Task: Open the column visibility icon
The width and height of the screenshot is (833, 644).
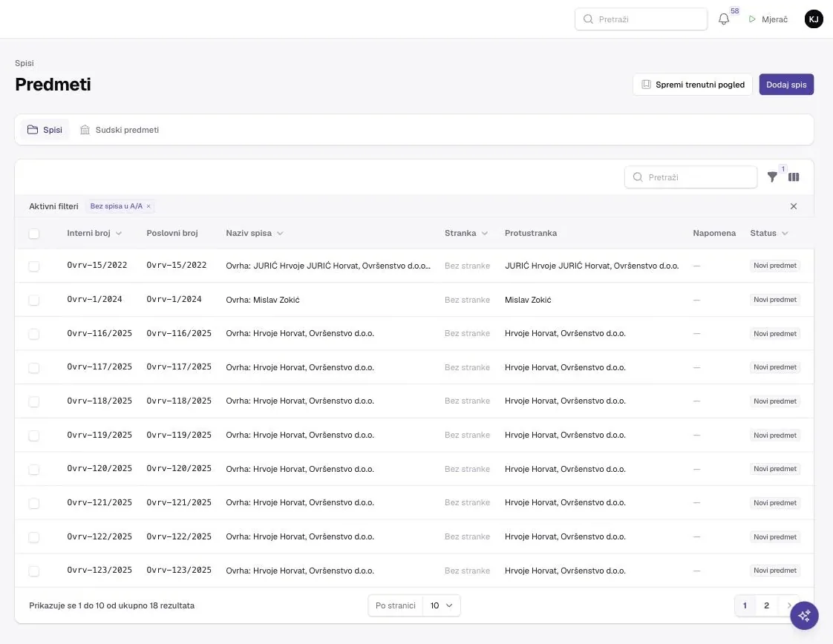Action: [x=794, y=177]
